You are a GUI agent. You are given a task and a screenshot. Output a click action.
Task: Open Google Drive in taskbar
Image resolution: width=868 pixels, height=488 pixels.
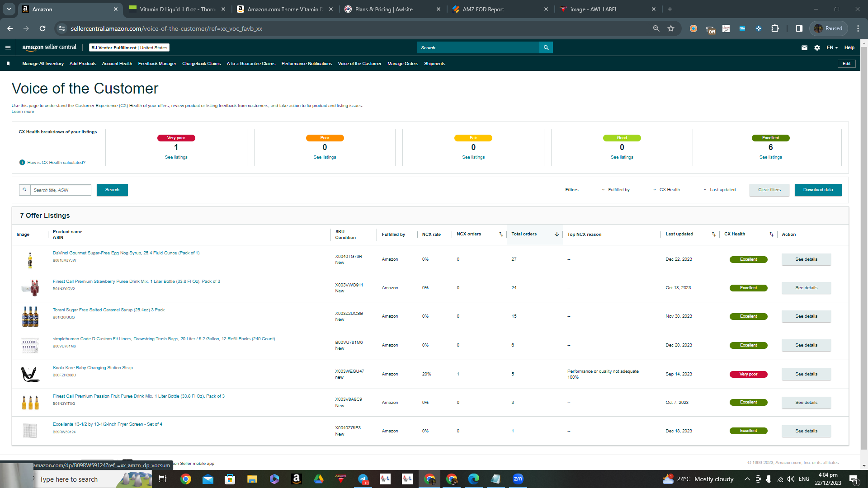319,479
